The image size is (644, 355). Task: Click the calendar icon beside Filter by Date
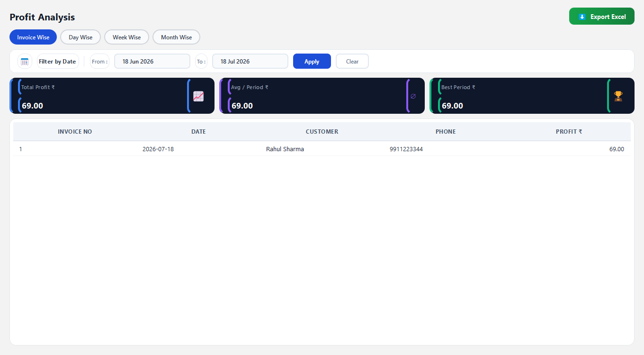tap(25, 62)
